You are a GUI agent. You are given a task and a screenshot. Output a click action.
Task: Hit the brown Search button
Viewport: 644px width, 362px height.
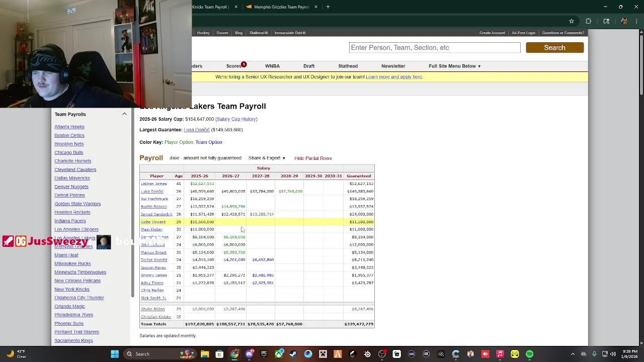pyautogui.click(x=554, y=47)
